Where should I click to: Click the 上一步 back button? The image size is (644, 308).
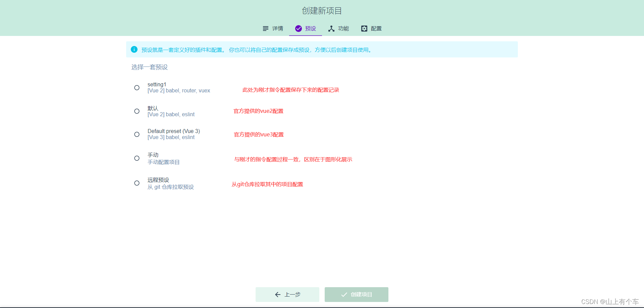(x=287, y=295)
